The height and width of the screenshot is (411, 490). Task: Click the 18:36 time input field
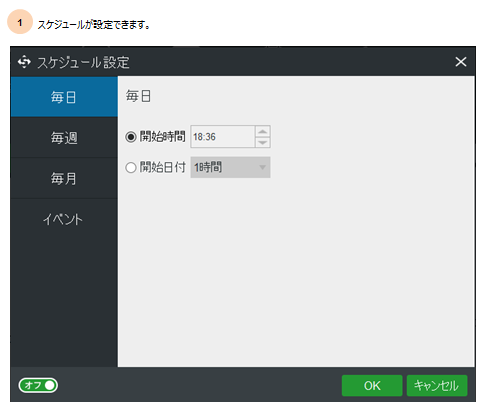point(222,137)
